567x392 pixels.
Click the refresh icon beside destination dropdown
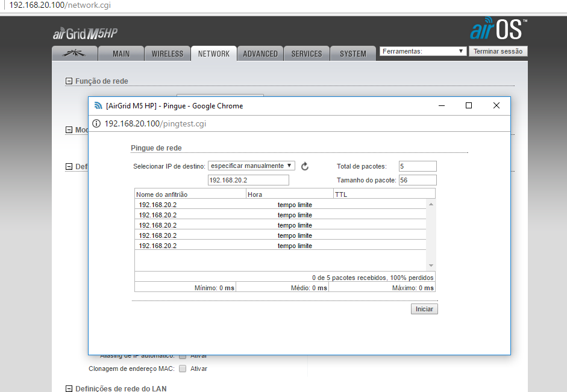305,166
